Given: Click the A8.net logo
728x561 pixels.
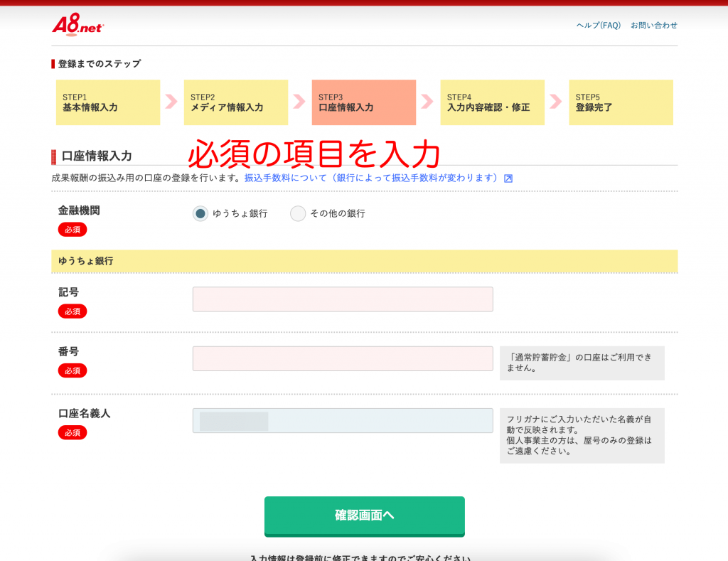Looking at the screenshot, I should pos(78,25).
